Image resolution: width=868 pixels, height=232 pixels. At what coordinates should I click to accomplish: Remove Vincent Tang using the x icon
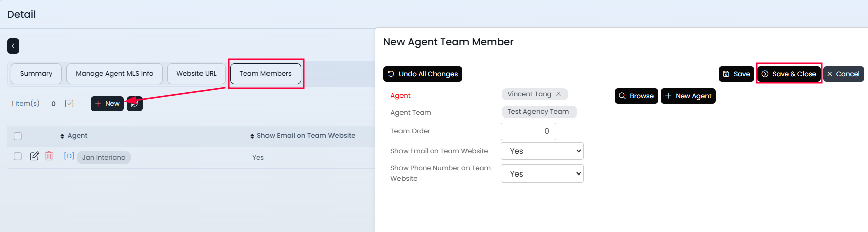click(x=558, y=94)
